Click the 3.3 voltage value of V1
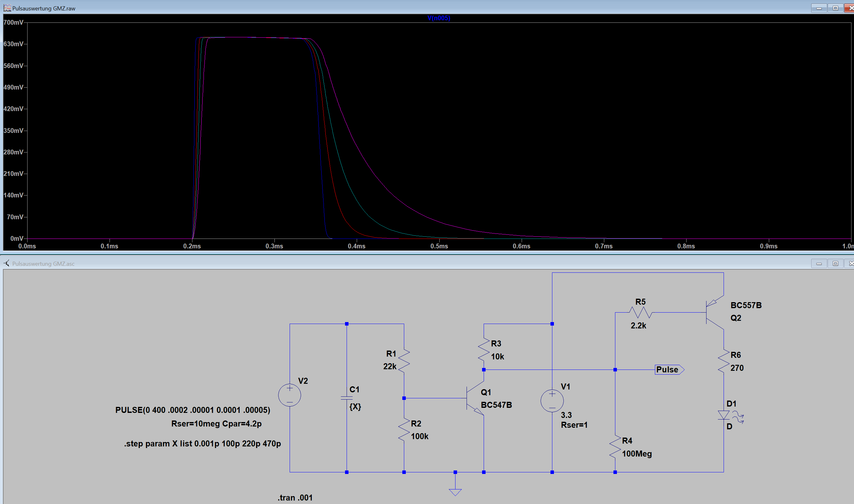Screen dimensions: 854x504 [x=566, y=415]
